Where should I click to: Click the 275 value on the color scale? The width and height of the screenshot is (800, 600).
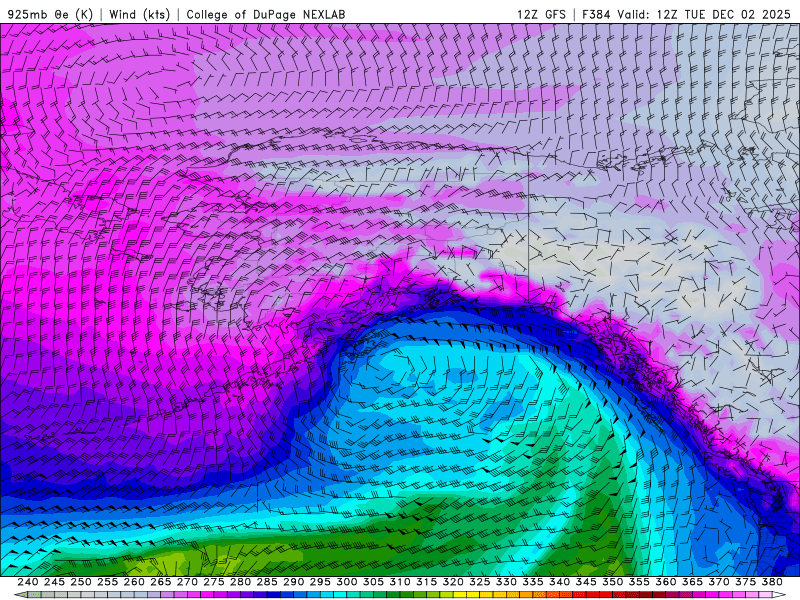214,582
